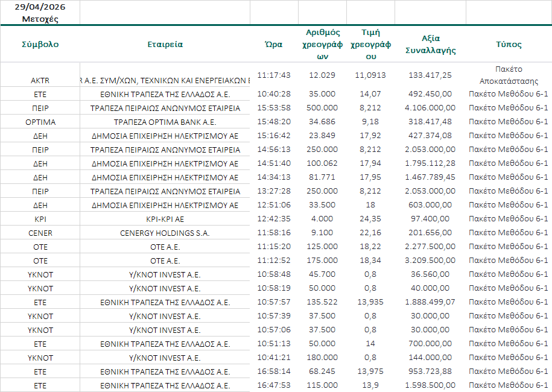Viewport: 552px width, 392px height.
Task: Select the 3.209.500,00 value cell
Action: [430, 261]
